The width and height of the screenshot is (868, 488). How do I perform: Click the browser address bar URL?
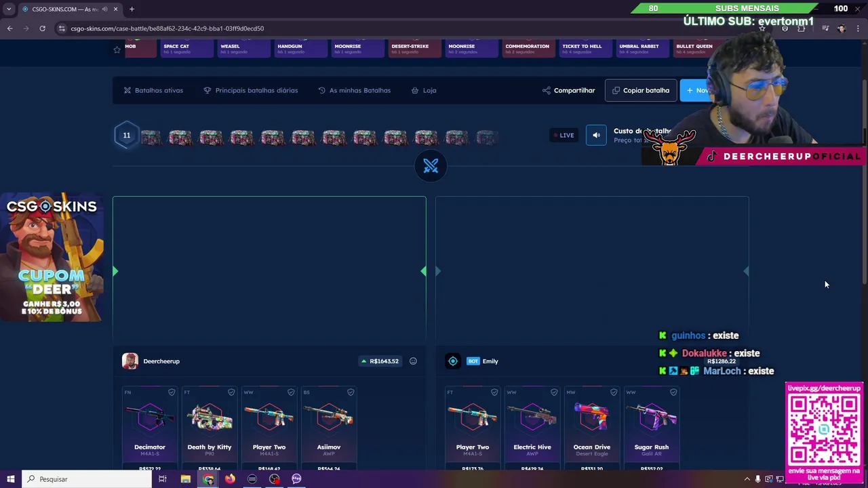167,28
